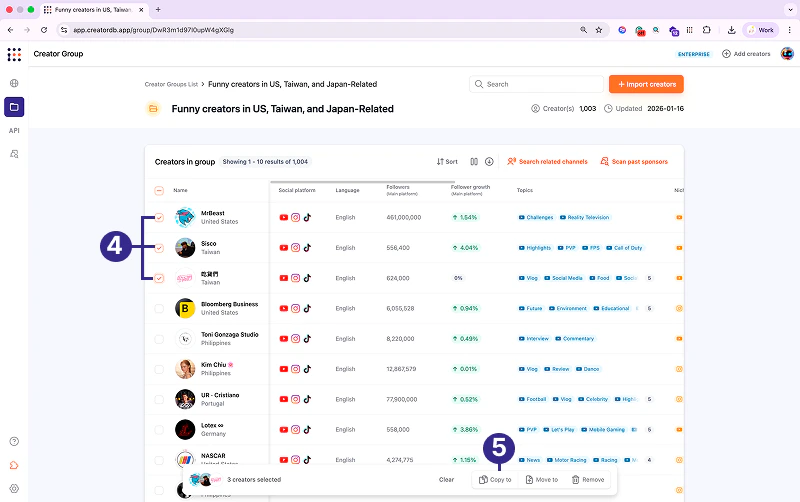The width and height of the screenshot is (800, 502).
Task: Click UR · Cristiano's Instagram icon
Action: coord(295,399)
